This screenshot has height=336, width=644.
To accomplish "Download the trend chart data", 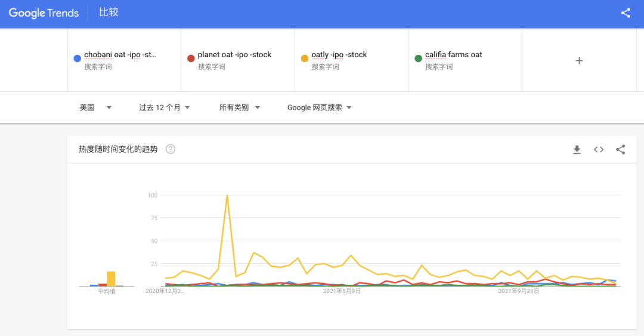I will pos(577,150).
